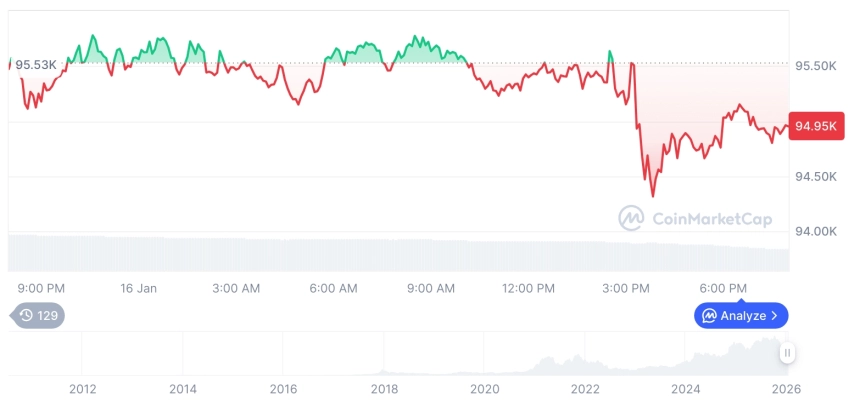Image resolution: width=860 pixels, height=401 pixels.
Task: Select 2022 on the year navigator
Action: 585,388
